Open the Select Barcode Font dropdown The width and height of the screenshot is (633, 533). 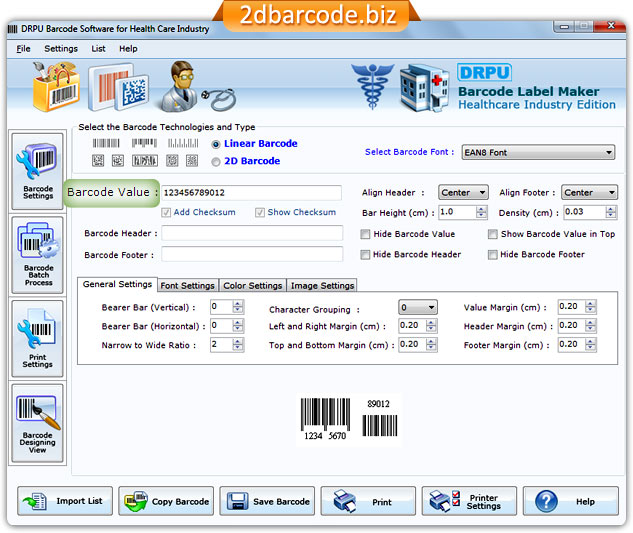pyautogui.click(x=538, y=152)
